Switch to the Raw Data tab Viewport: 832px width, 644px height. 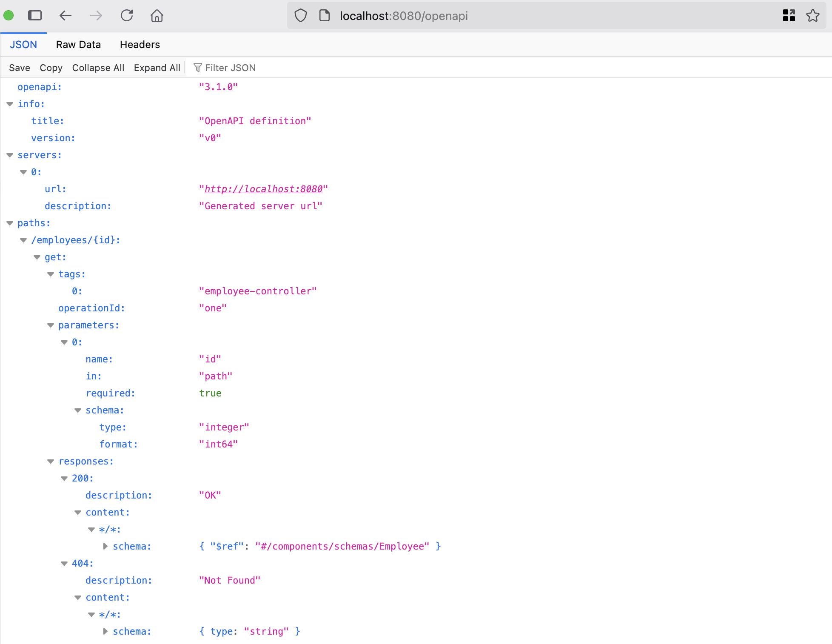78,45
